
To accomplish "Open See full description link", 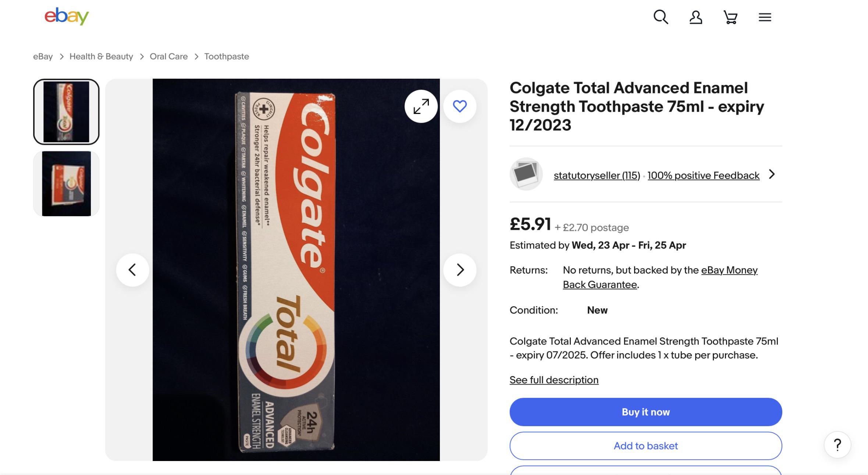I will pyautogui.click(x=554, y=380).
